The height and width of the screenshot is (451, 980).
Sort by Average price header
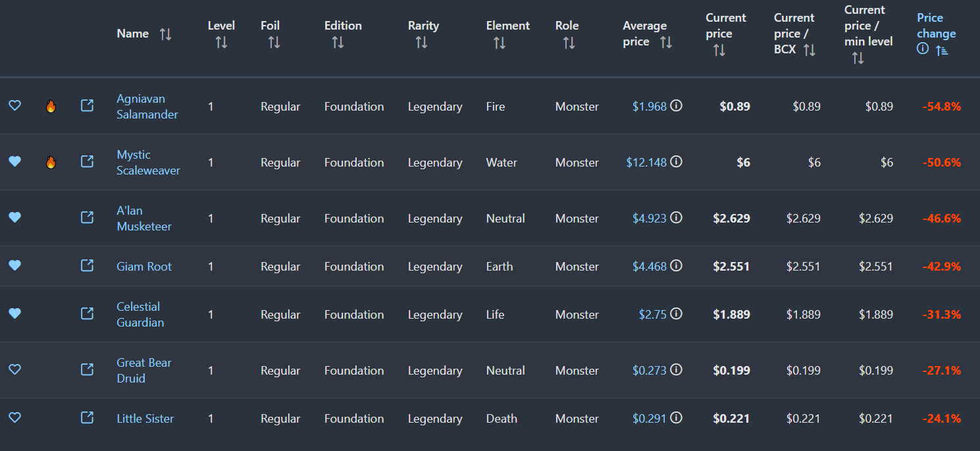[x=666, y=42]
